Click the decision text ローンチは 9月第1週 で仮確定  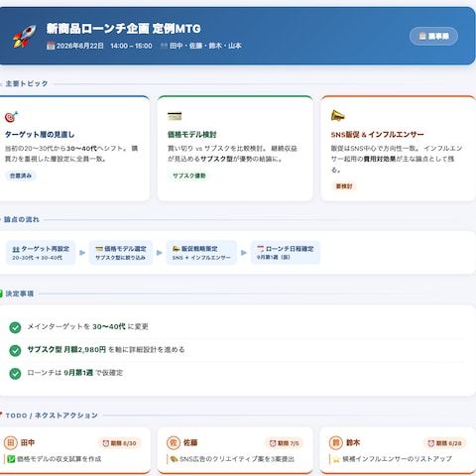point(75,373)
